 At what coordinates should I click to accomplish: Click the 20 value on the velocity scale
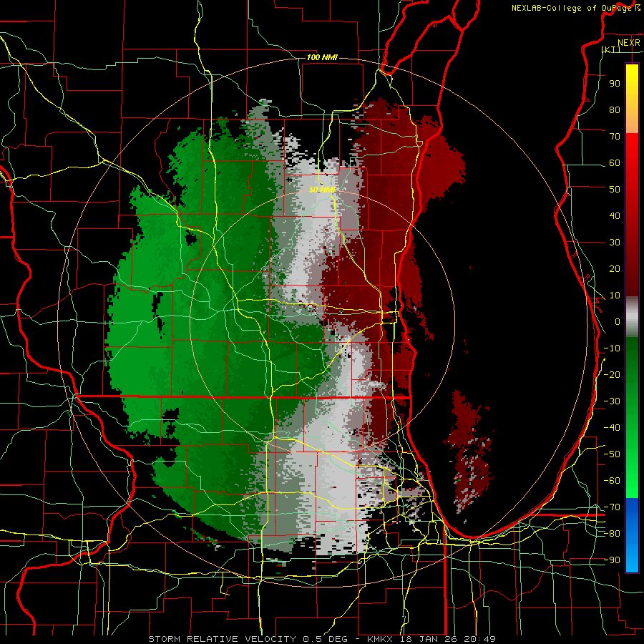(615, 268)
